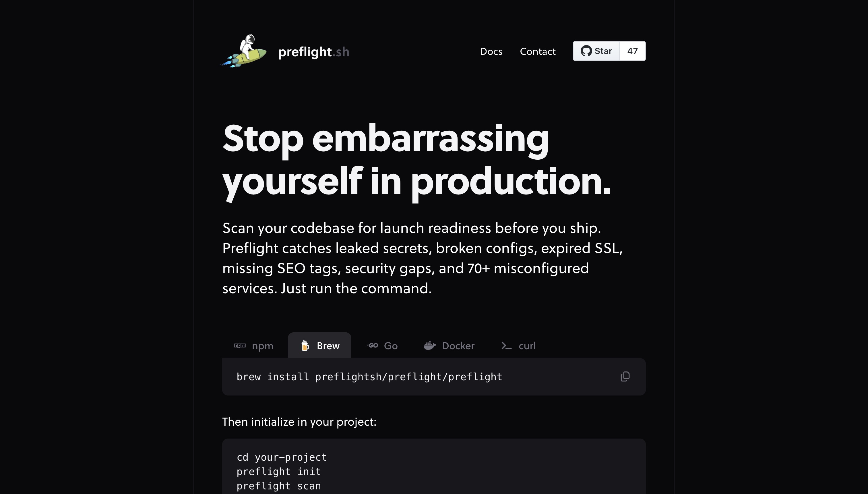Select the Brew install tab
This screenshot has height=494, width=868.
tap(319, 346)
